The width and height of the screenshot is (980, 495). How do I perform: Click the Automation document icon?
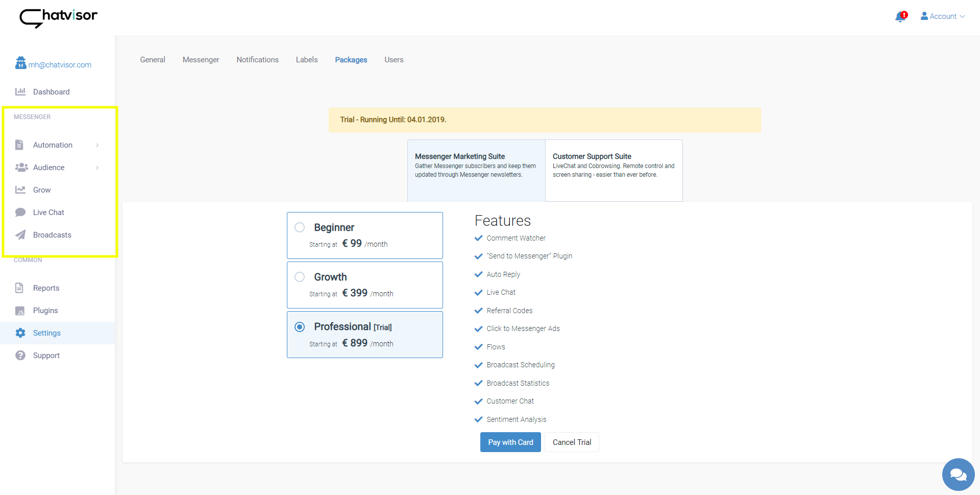pyautogui.click(x=19, y=145)
